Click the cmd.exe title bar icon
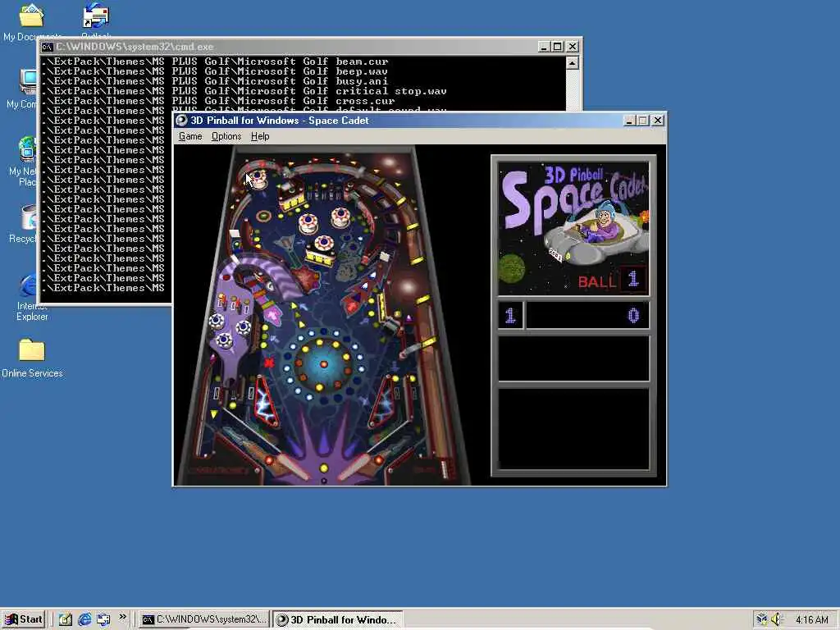Screen dimensions: 840x630 pyautogui.click(x=47, y=47)
